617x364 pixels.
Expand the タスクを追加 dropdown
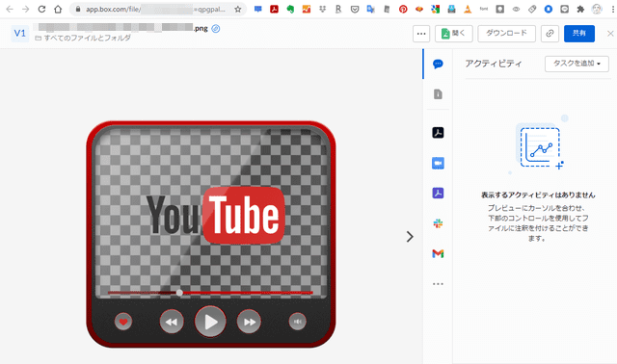pyautogui.click(x=577, y=64)
